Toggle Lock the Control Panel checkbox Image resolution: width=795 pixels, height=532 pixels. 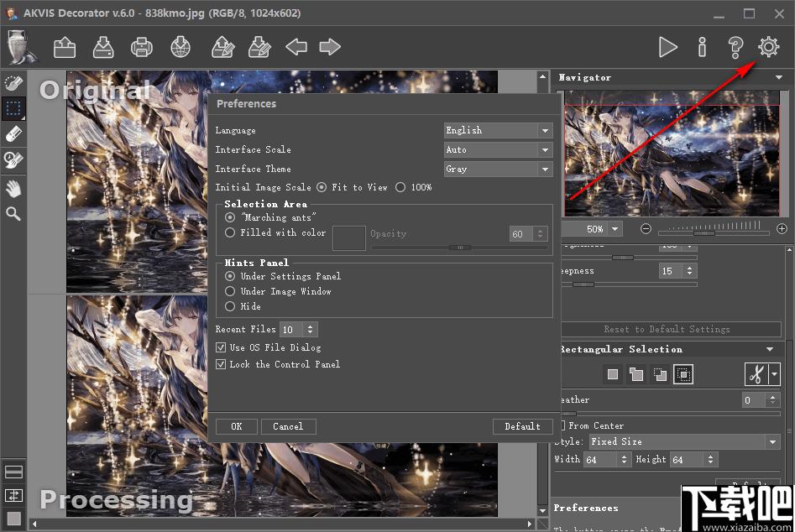pyautogui.click(x=221, y=364)
